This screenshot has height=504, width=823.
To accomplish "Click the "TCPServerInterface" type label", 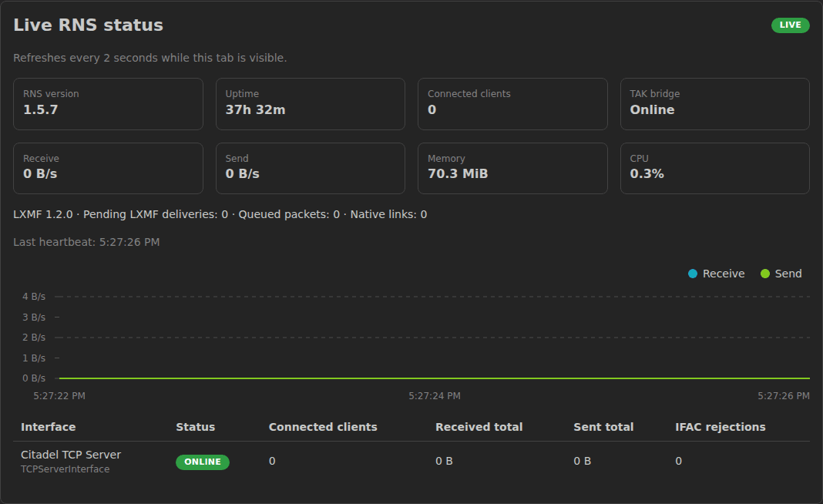I will 65,469.
